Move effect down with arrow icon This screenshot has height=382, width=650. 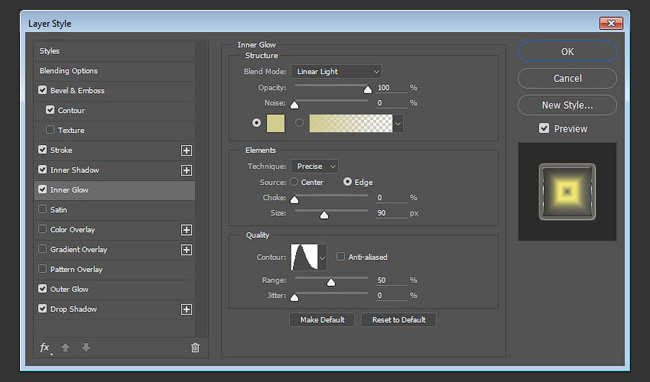tap(86, 347)
